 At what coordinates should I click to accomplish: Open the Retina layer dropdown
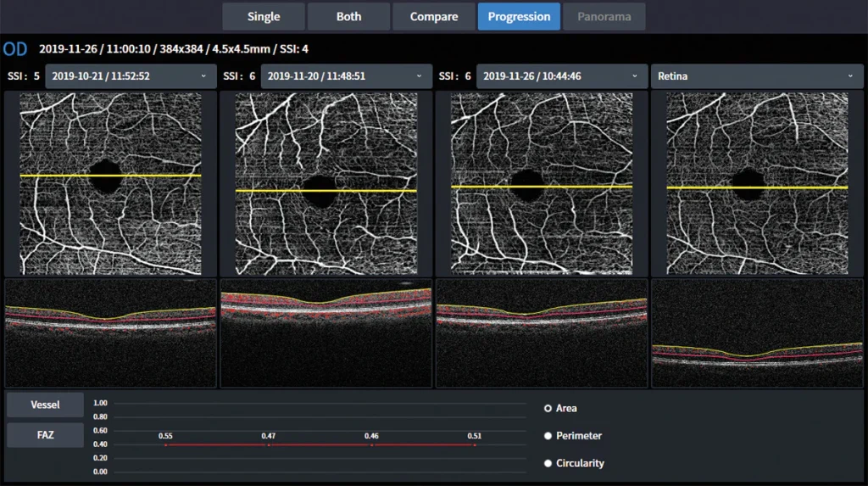tap(757, 76)
